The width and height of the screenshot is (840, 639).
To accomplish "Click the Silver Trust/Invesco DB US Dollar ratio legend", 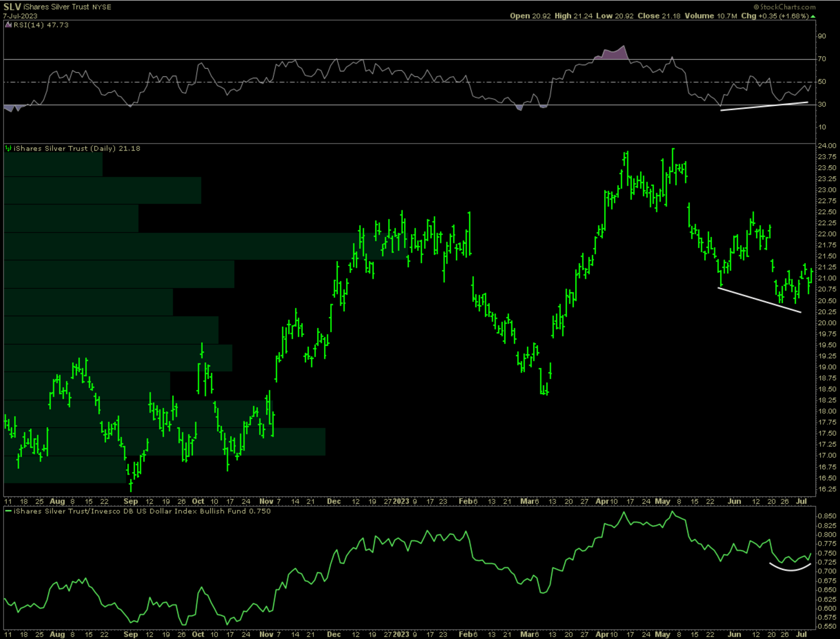I will pyautogui.click(x=142, y=511).
